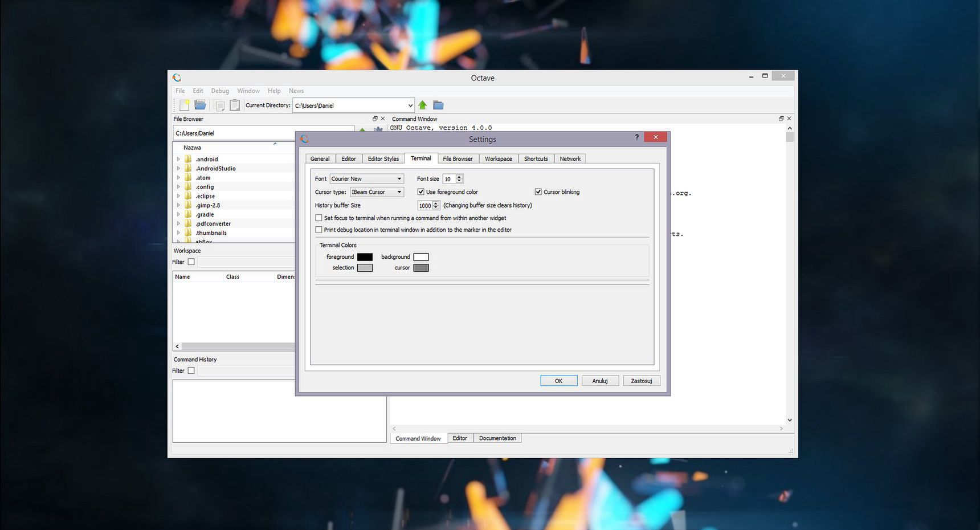Open the News menu
Viewport: 980px width, 530px height.
(296, 91)
